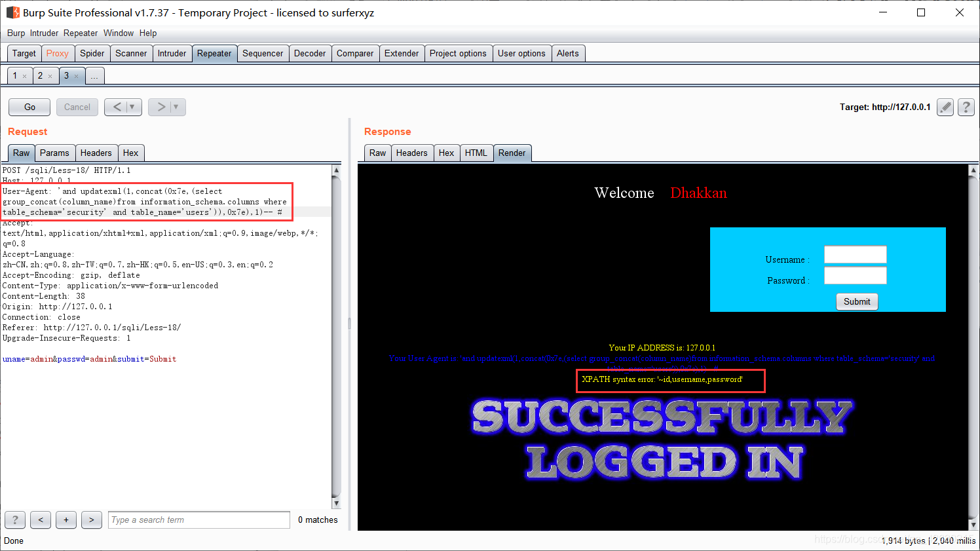The height and width of the screenshot is (551, 980).
Task: Click the request pane scroll down arrow
Action: coord(337,503)
